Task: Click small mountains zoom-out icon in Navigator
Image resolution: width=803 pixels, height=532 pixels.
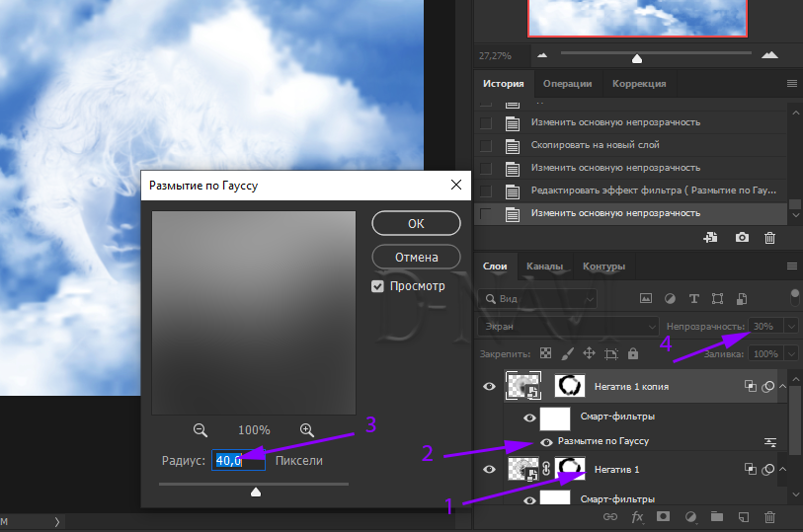Action: coord(542,54)
